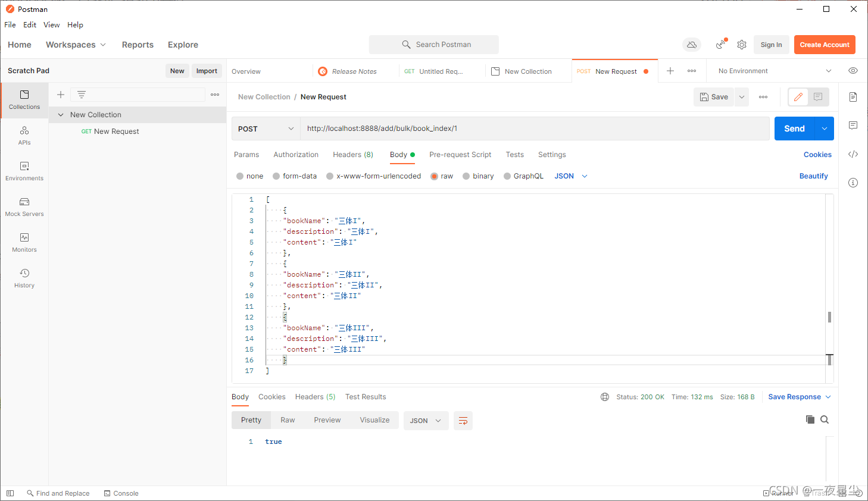Collapse the New Collection tree node

(61, 115)
